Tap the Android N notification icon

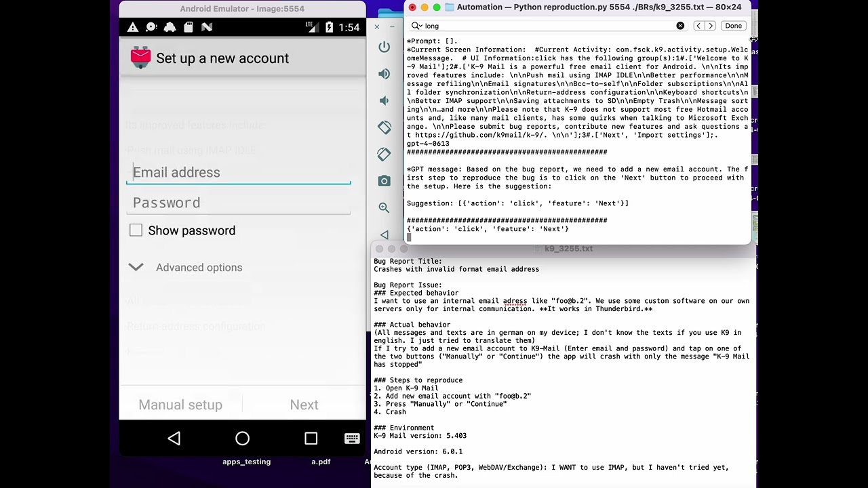click(207, 27)
